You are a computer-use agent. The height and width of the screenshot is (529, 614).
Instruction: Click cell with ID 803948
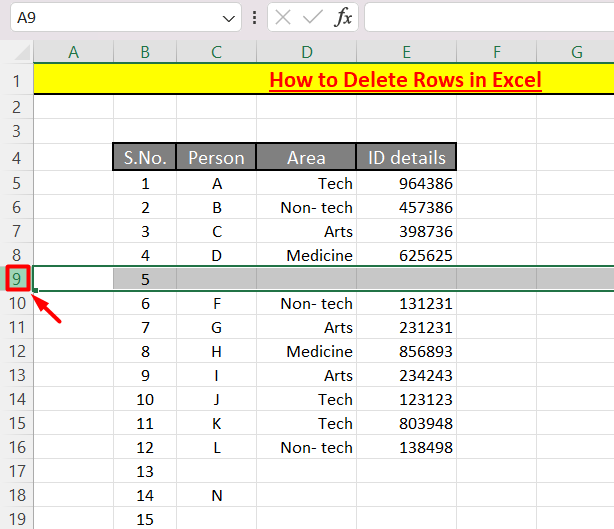(x=406, y=423)
